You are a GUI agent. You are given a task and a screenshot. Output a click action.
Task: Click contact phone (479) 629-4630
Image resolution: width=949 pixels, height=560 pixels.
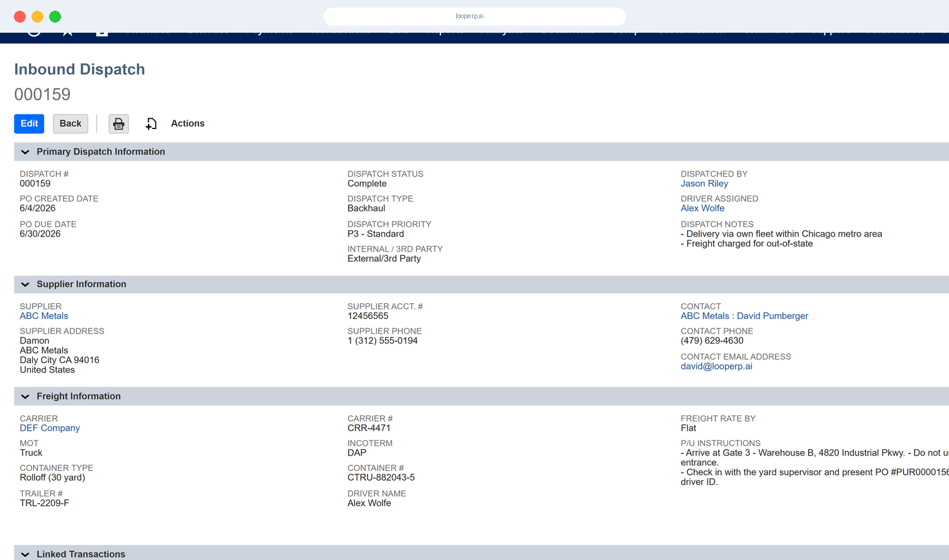click(712, 340)
